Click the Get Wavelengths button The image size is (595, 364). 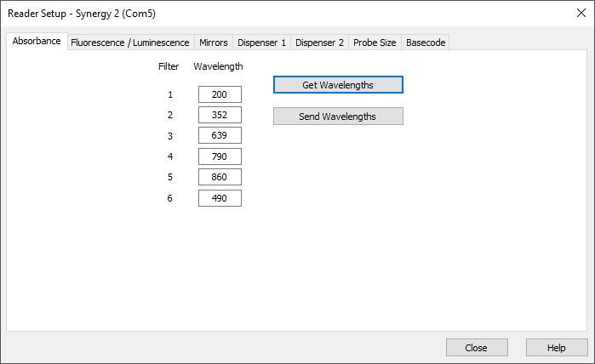[338, 85]
